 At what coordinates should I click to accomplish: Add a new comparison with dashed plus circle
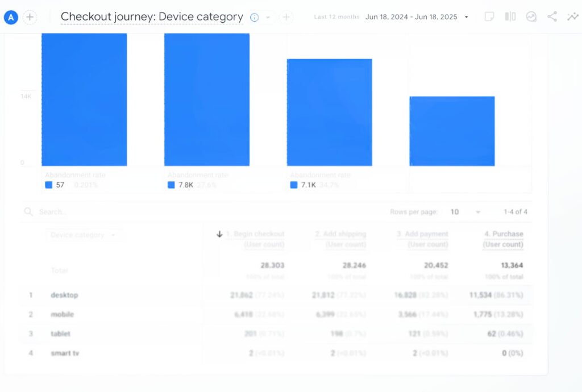pyautogui.click(x=30, y=17)
